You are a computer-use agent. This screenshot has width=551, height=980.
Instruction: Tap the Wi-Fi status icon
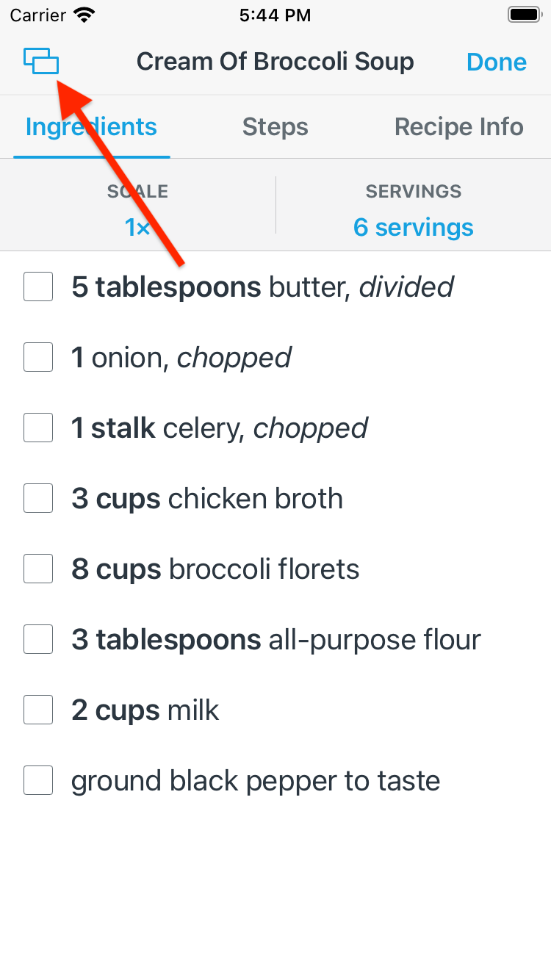point(85,15)
